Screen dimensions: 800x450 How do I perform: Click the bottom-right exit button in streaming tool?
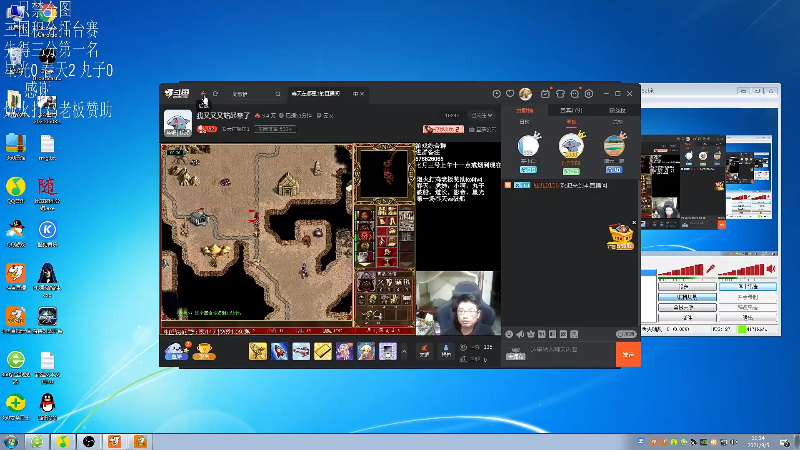[x=748, y=317]
